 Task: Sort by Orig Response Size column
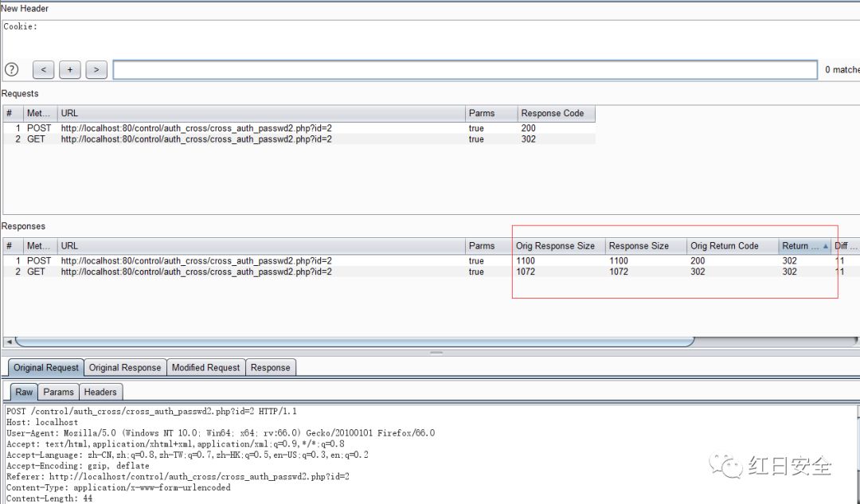[x=555, y=246]
